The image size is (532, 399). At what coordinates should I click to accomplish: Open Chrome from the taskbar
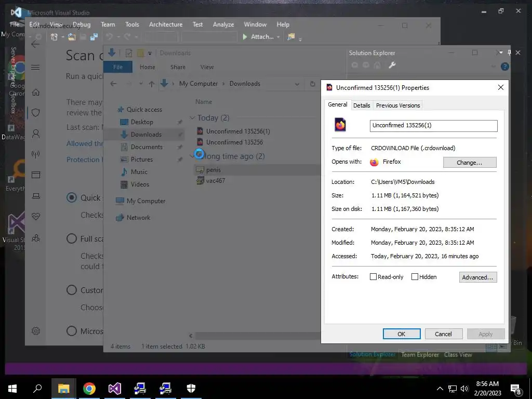click(89, 389)
